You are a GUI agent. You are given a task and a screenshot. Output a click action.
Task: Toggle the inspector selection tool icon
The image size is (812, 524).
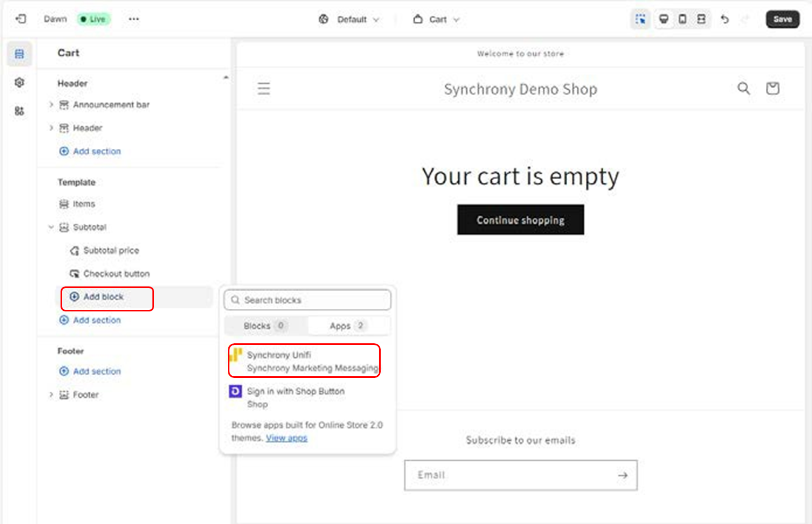coord(640,19)
